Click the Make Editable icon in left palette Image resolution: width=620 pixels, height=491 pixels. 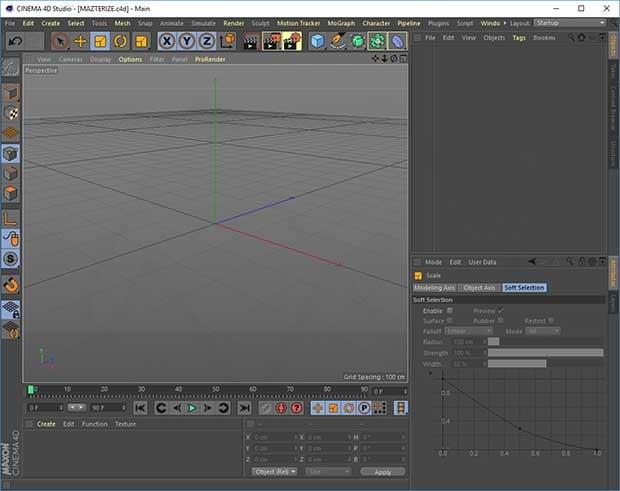coord(11,68)
